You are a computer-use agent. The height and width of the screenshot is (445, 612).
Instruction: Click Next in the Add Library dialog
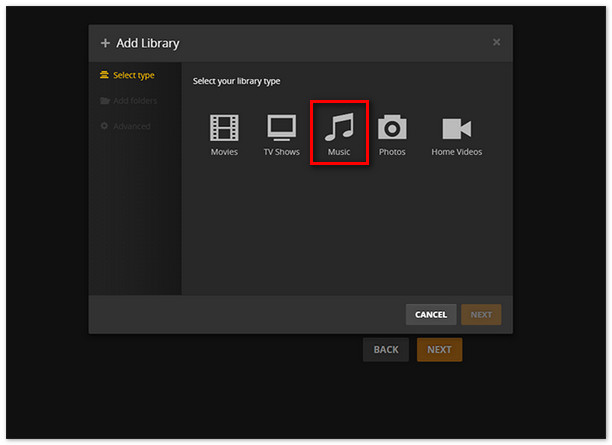[481, 315]
